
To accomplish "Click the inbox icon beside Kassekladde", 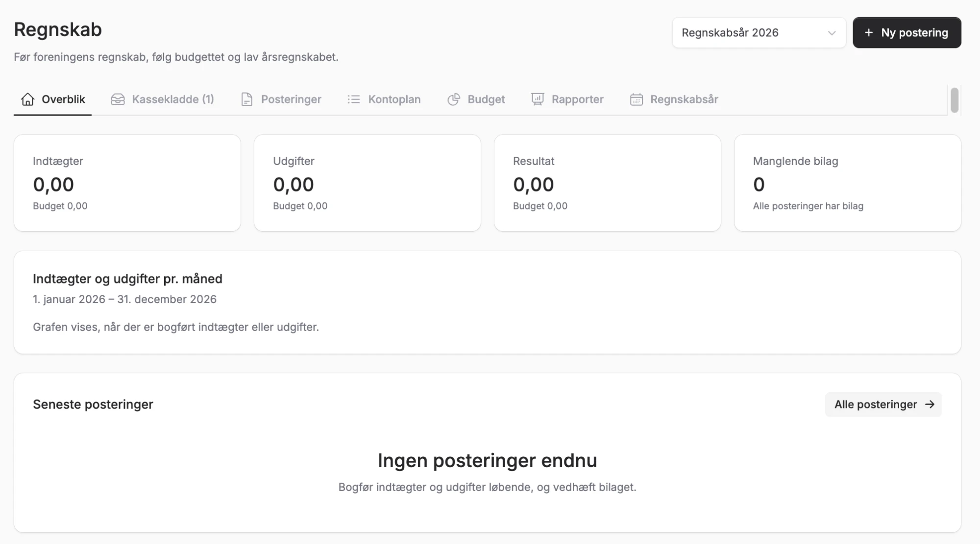I will pos(118,99).
